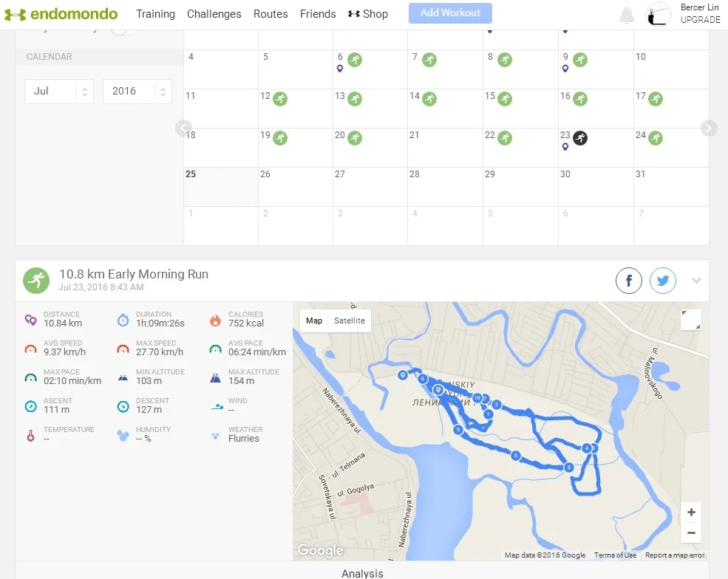The width and height of the screenshot is (728, 579).
Task: Open the running workout on July 12
Action: 280,98
